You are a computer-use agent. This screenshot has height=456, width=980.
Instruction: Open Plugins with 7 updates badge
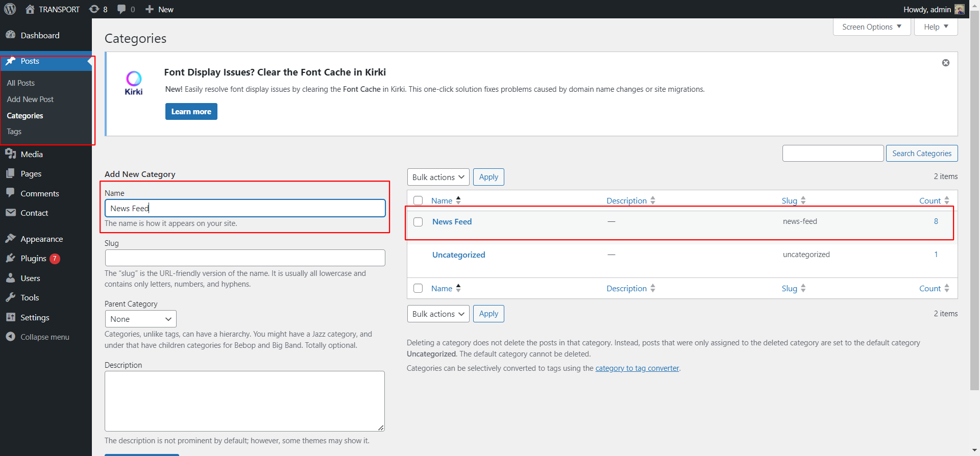click(34, 259)
